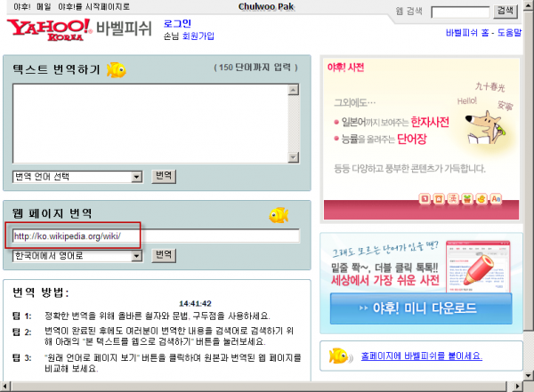This screenshot has height=392, width=534.
Task: Click the text area scrollbar track
Action: click(x=293, y=124)
